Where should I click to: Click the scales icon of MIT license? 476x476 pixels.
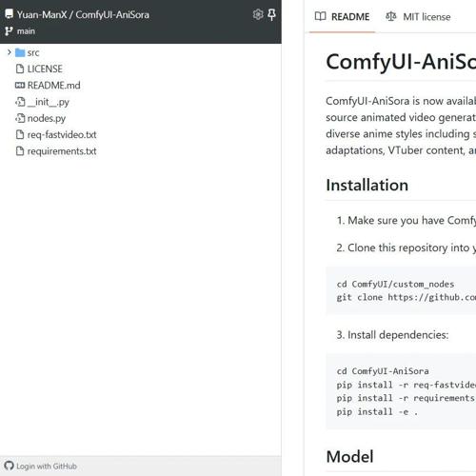pyautogui.click(x=391, y=16)
